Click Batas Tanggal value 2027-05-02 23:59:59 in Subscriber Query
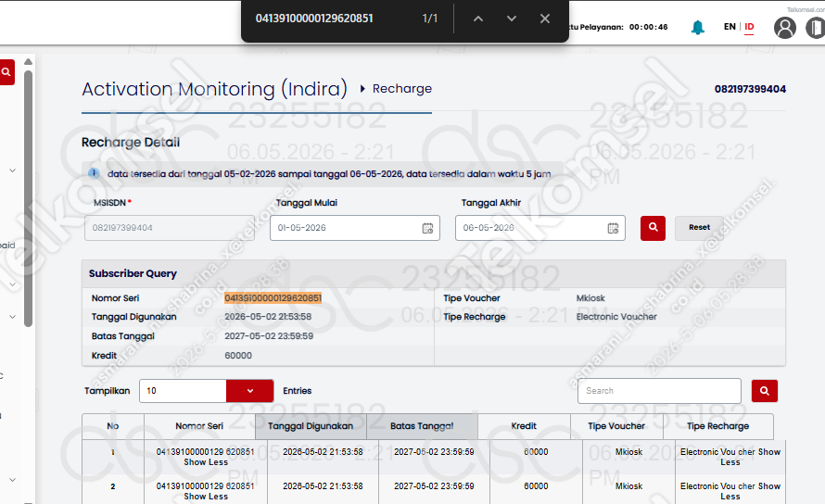The image size is (825, 504). [269, 336]
